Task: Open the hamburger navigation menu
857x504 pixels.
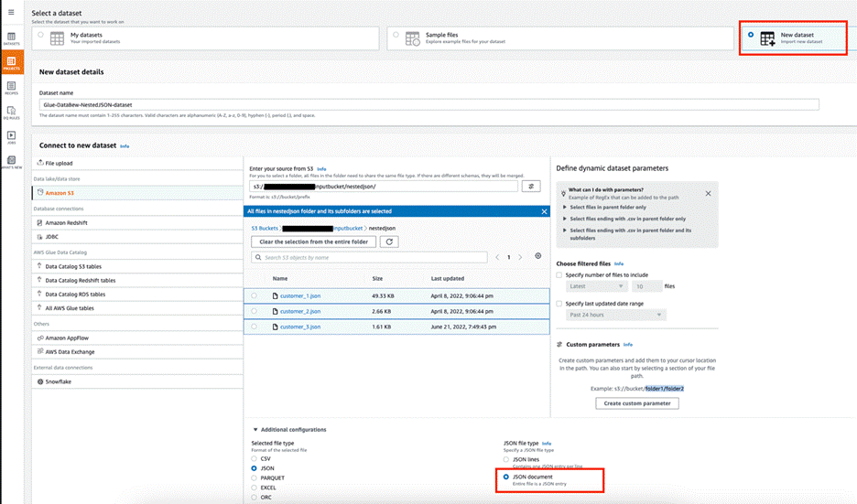Action: click(x=11, y=13)
